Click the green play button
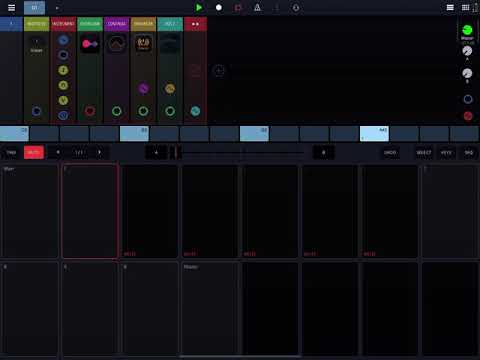Screen dimensions: 480x360 pyautogui.click(x=199, y=7)
